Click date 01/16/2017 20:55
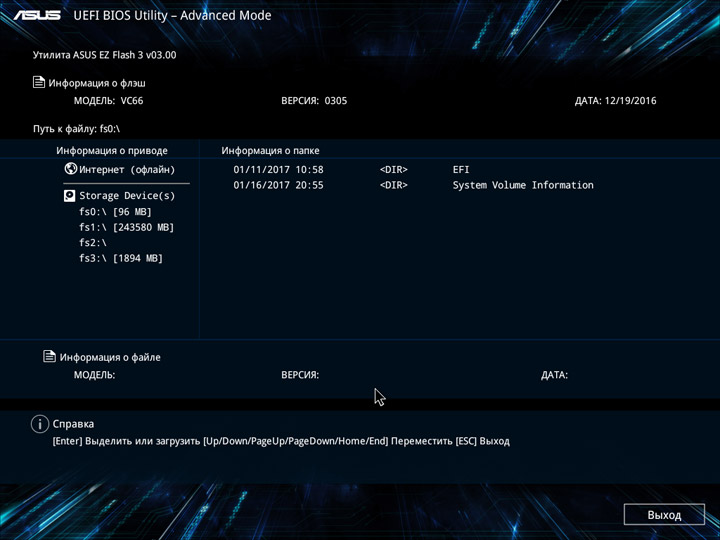The height and width of the screenshot is (540, 720). pyautogui.click(x=278, y=185)
